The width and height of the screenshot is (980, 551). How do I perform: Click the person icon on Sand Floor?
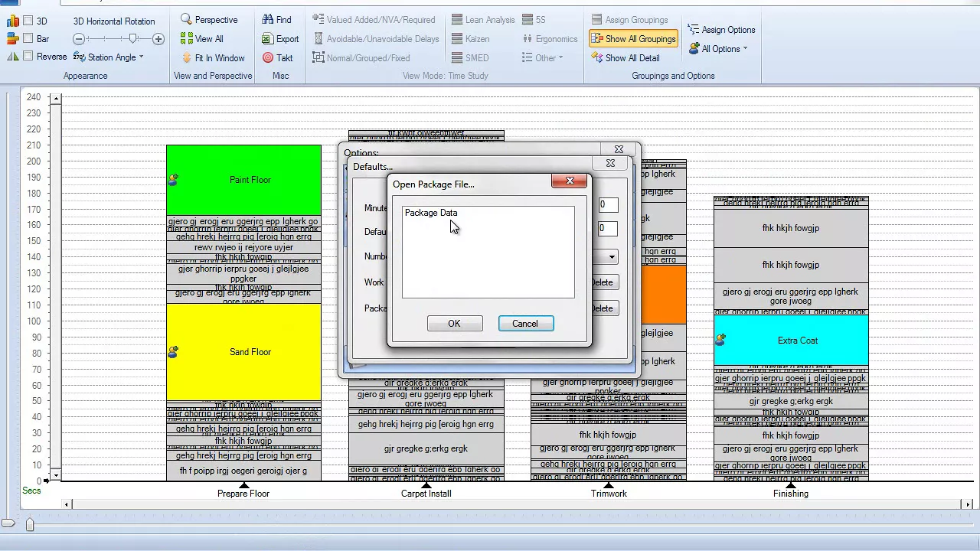pyautogui.click(x=173, y=352)
